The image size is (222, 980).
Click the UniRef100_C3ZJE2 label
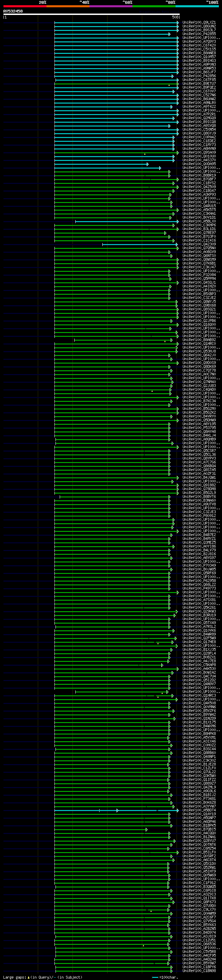click(x=199, y=298)
